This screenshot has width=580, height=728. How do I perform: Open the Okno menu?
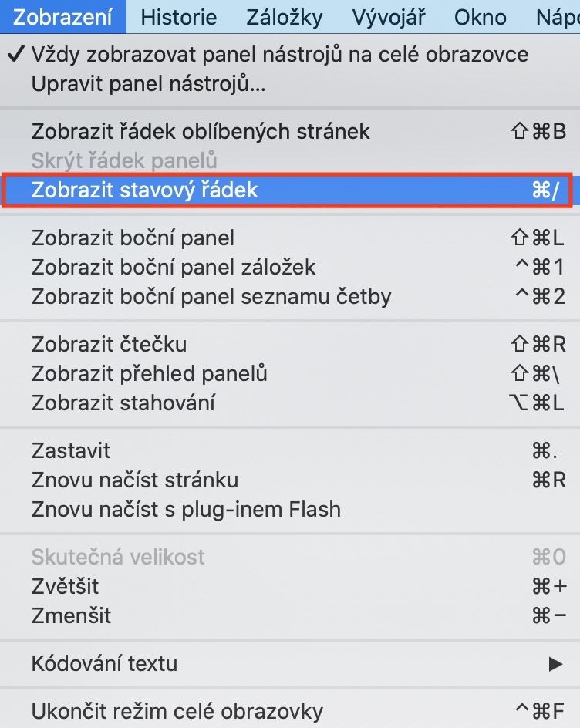coord(480,17)
